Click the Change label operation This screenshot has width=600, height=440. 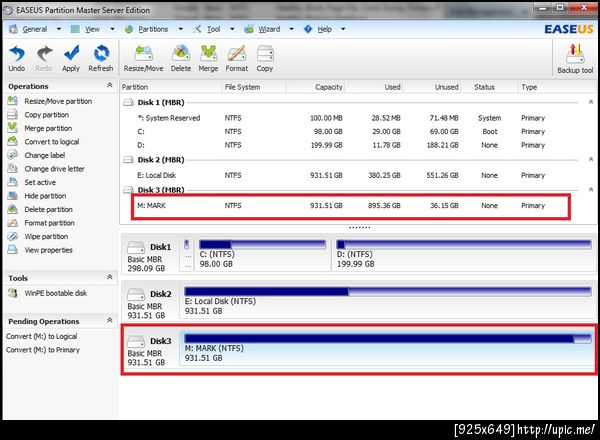[x=45, y=155]
